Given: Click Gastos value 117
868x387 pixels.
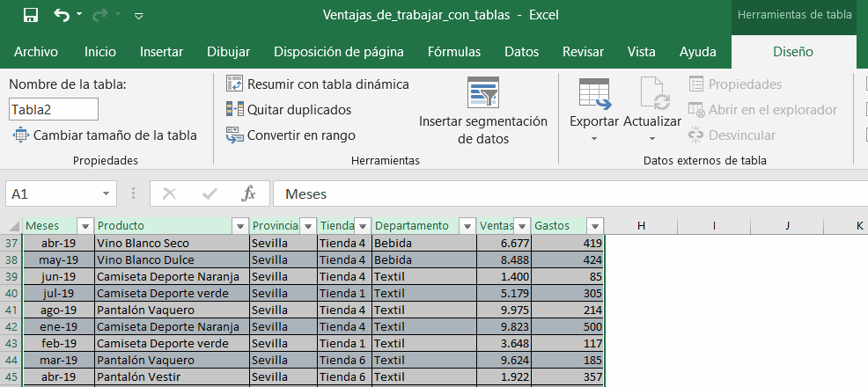Looking at the screenshot, I should point(568,343).
